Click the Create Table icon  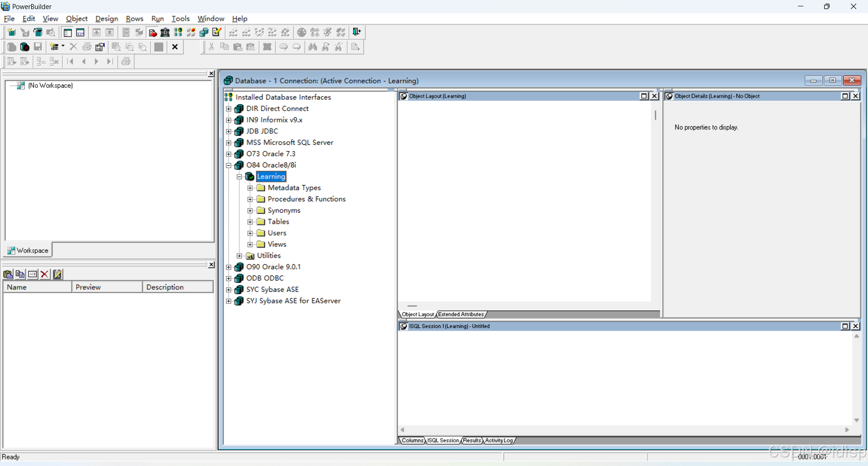[54, 47]
